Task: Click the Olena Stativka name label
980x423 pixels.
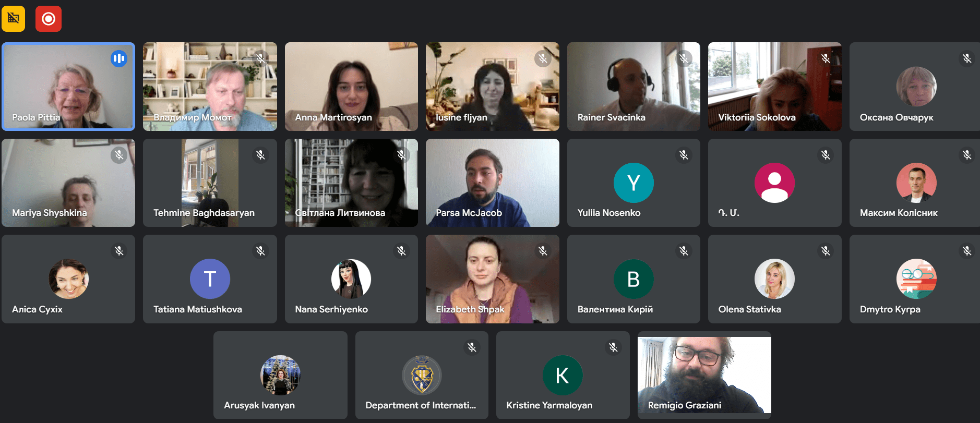Action: tap(749, 309)
